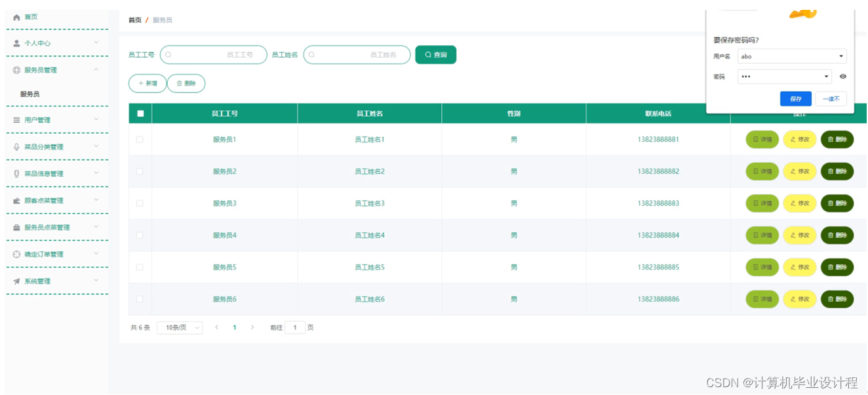Check the box for 服务员4 row
The width and height of the screenshot is (868, 395).
pyautogui.click(x=140, y=235)
